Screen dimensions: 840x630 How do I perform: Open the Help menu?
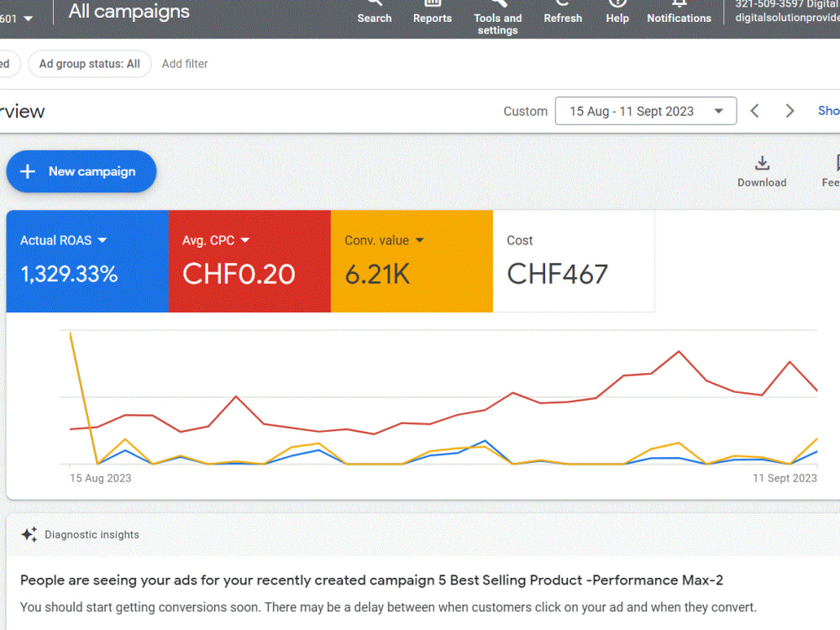617,13
